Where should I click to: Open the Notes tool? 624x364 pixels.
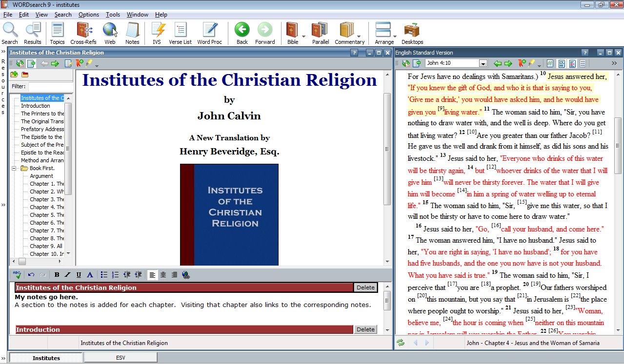click(x=132, y=33)
